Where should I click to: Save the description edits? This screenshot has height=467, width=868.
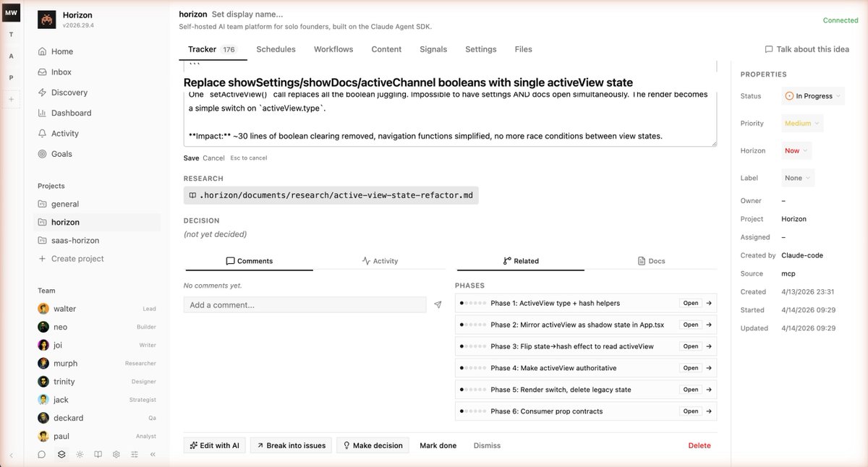[x=191, y=158]
